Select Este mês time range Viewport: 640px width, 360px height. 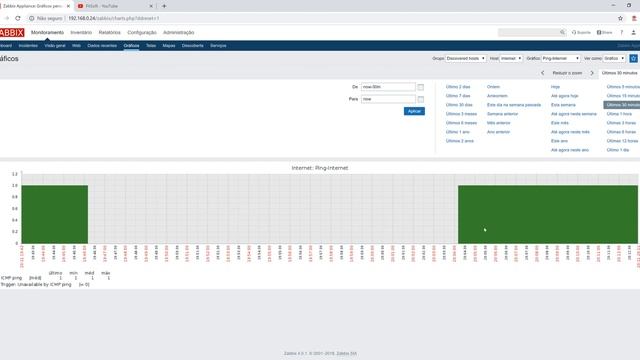point(560,123)
